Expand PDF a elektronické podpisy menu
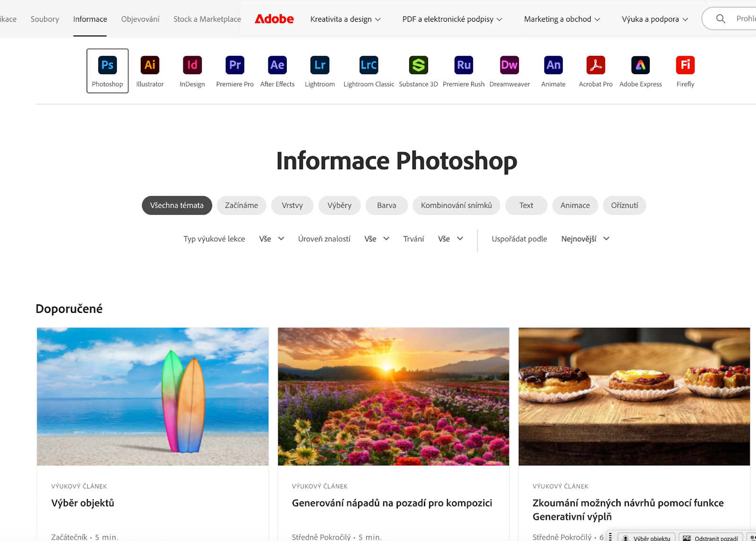The height and width of the screenshot is (541, 756). tap(452, 19)
